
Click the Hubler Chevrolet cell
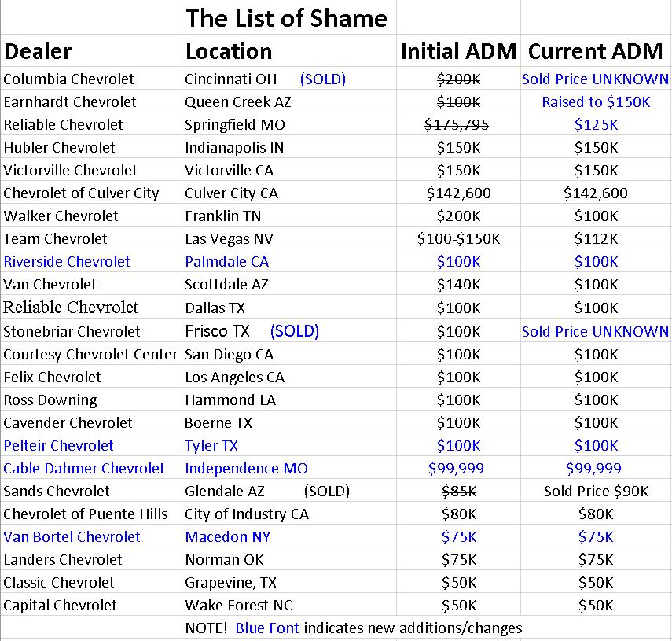59,147
